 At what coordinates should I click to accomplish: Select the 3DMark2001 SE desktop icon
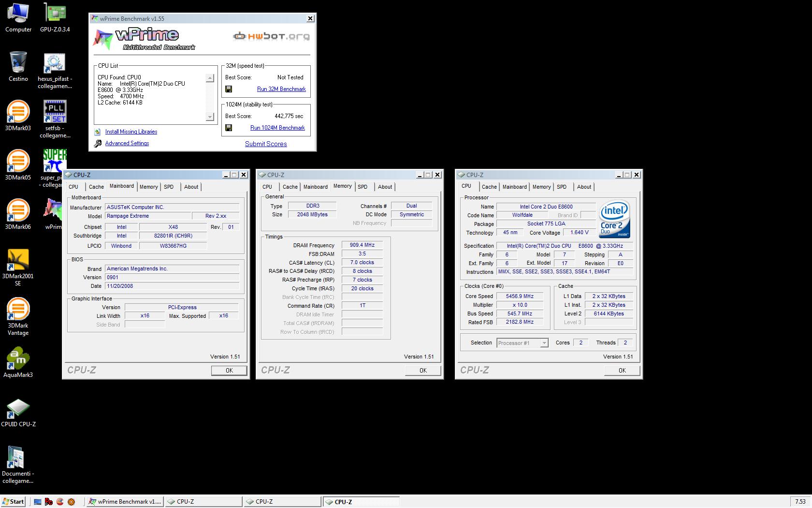(18, 268)
